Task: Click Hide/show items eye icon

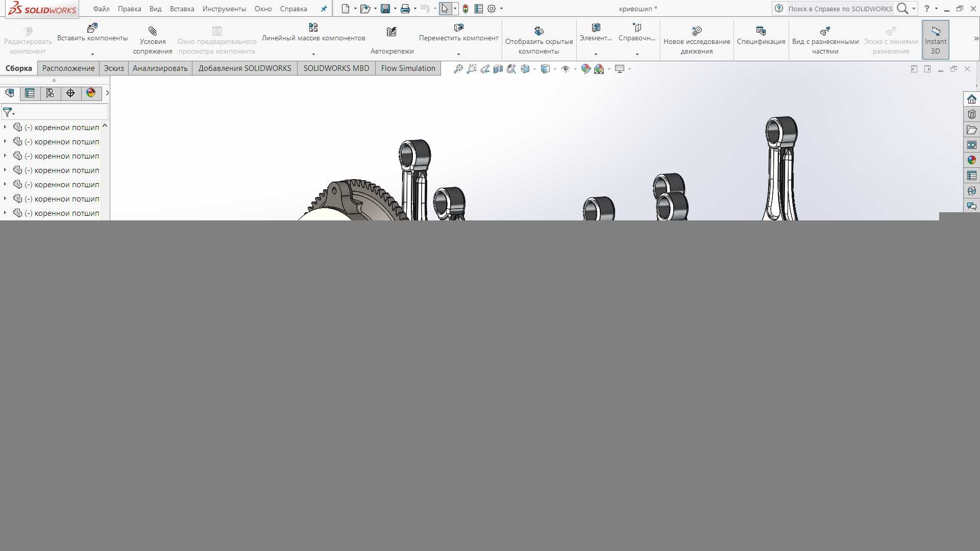Action: 566,69
